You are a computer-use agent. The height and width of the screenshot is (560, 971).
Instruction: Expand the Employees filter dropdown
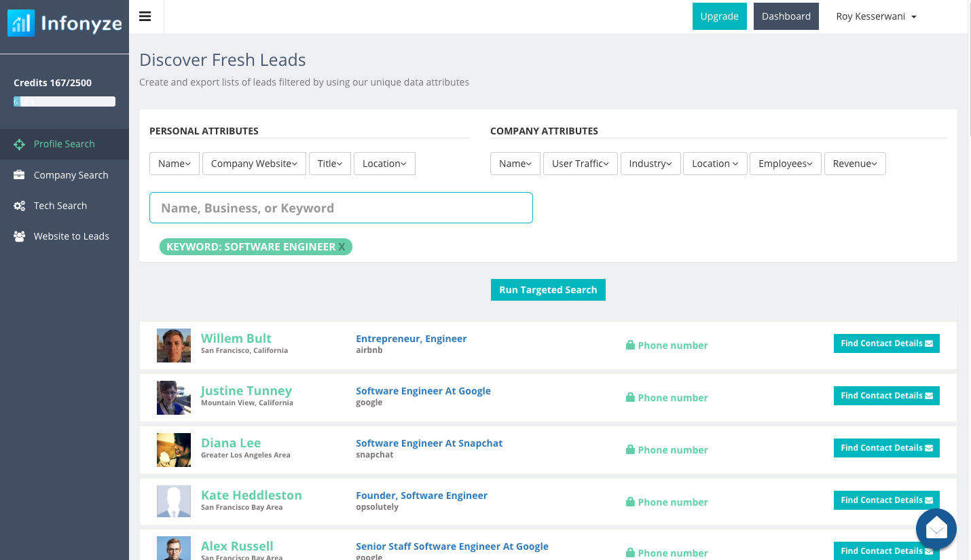[x=786, y=164]
